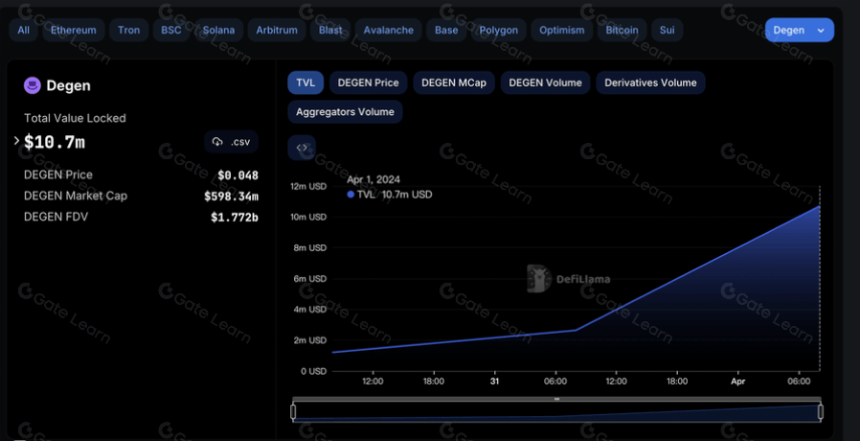860x441 pixels.
Task: Select the Ethereum chain filter
Action: [73, 30]
